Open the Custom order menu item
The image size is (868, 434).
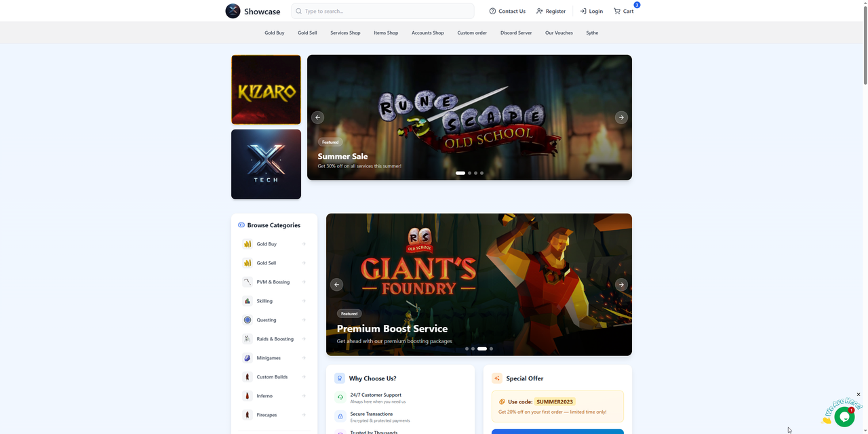tap(472, 33)
